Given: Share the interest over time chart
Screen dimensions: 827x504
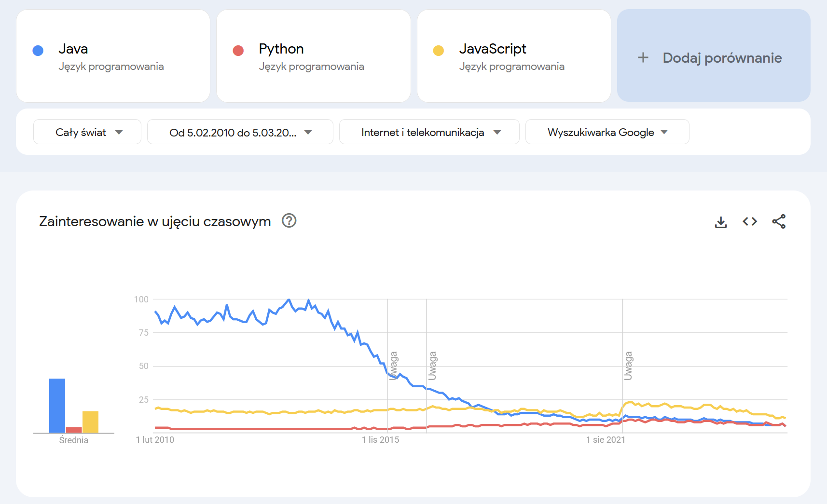Looking at the screenshot, I should [x=779, y=222].
